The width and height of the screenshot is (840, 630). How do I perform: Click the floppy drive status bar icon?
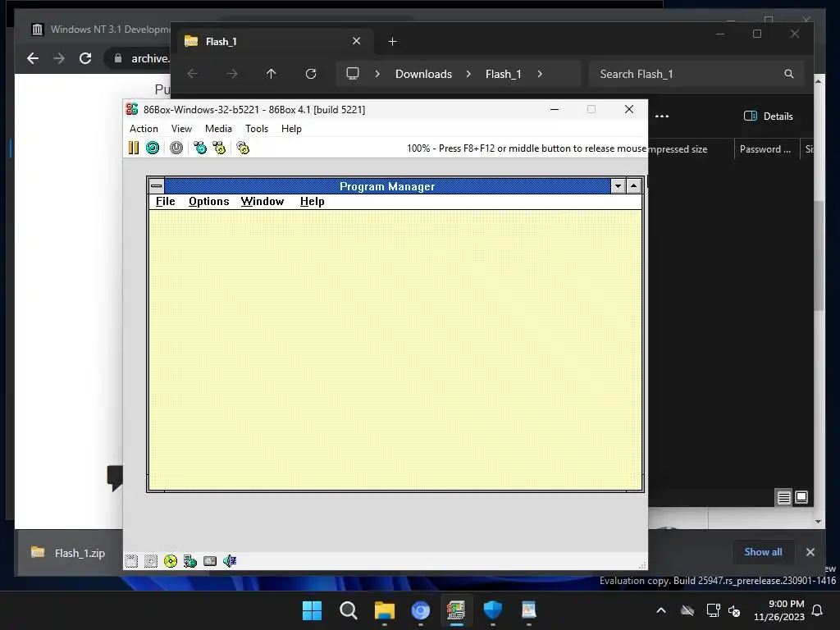[x=131, y=561]
